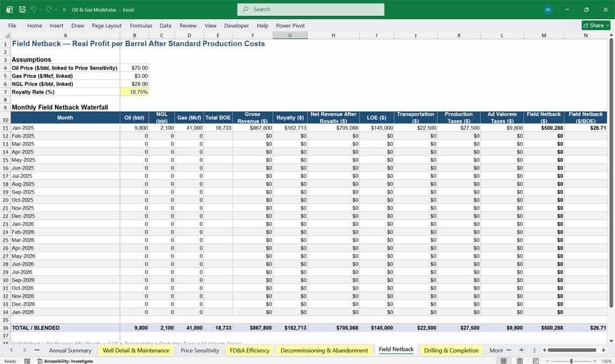Screen dimensions: 615x364
Task: Click the next sheet navigation arrow
Action: [24, 350]
